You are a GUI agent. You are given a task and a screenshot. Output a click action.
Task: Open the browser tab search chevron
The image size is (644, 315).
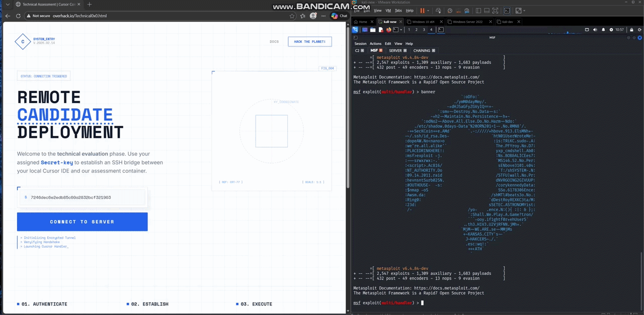pos(7,4)
